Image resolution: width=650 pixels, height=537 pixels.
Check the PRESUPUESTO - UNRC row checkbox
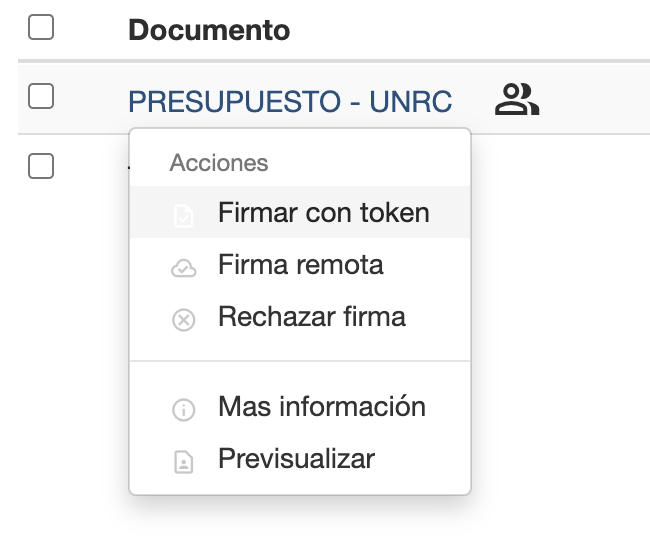tap(41, 97)
